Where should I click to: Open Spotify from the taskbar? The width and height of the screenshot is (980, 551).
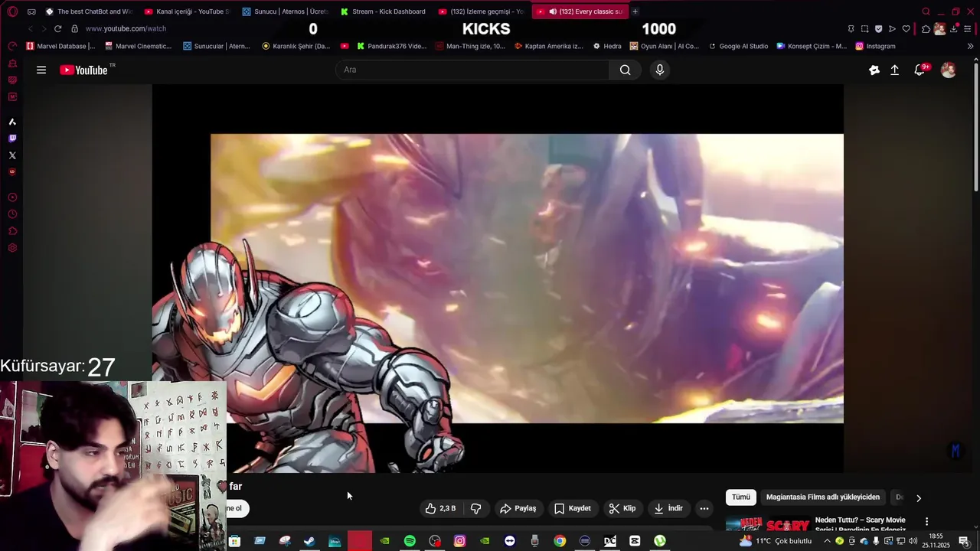410,541
